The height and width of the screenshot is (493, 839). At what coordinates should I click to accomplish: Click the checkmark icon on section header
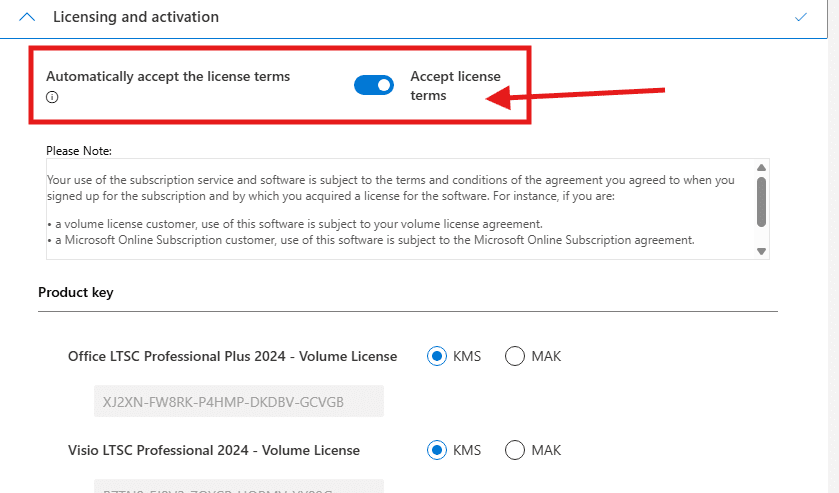click(x=800, y=17)
